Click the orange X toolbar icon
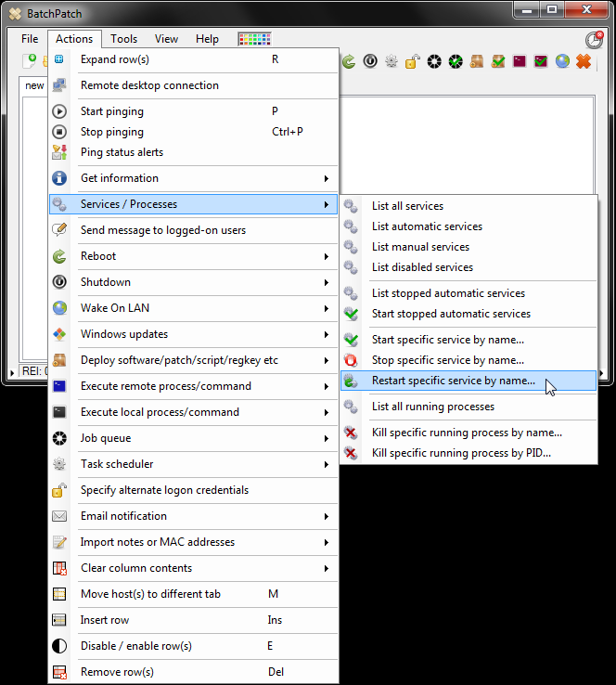Screen dimensions: 616x685 click(584, 61)
